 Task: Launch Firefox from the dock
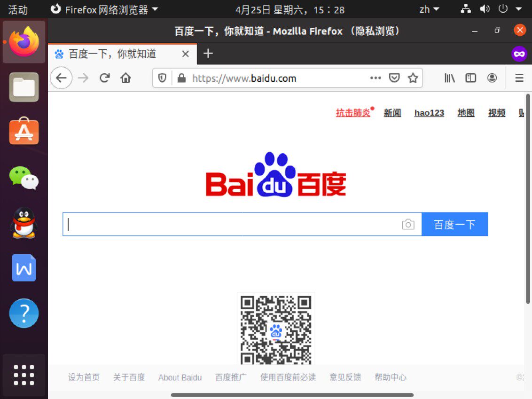(x=24, y=42)
